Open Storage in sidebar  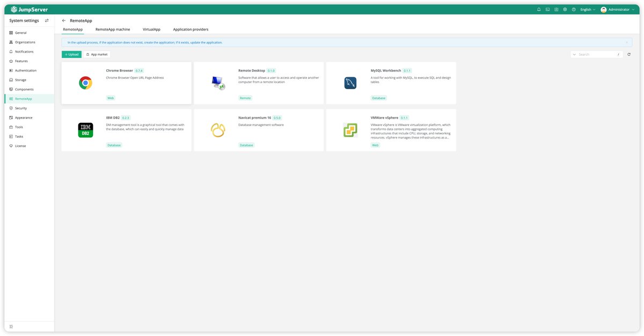30,80
